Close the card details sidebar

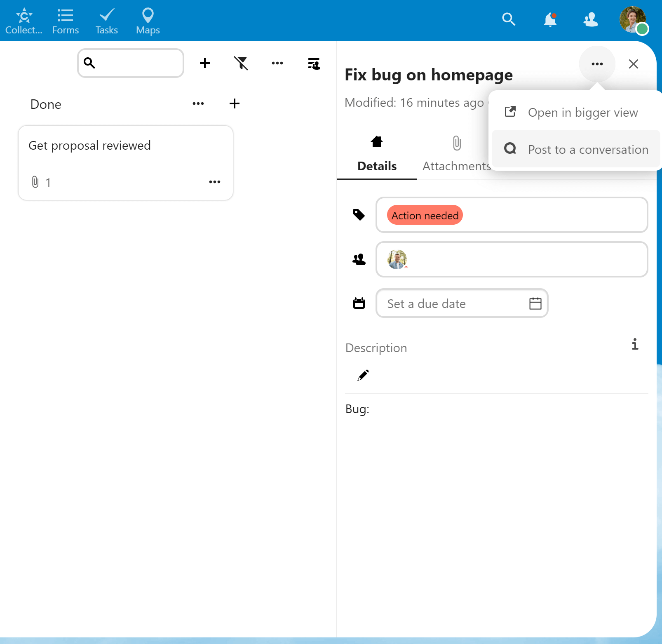pyautogui.click(x=634, y=64)
